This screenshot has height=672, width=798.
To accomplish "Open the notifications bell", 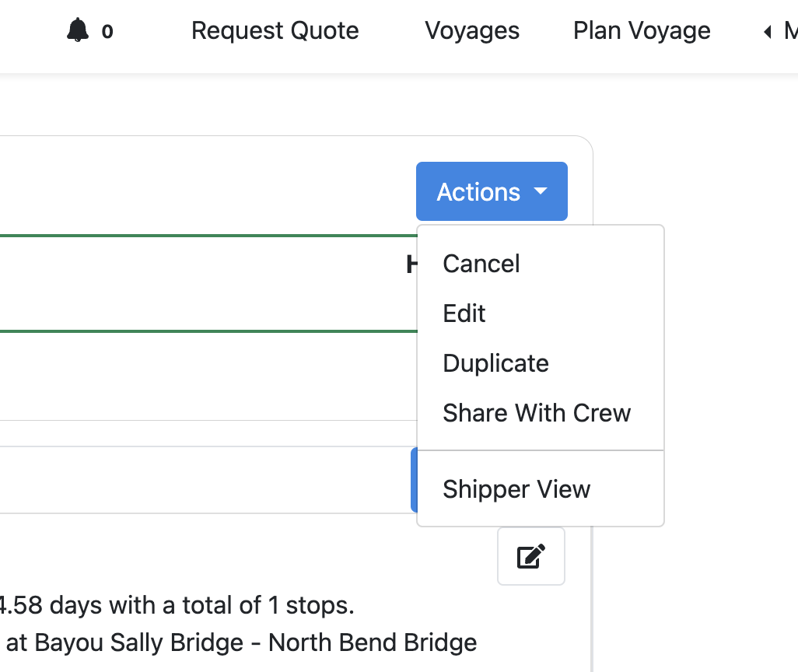I will (78, 31).
